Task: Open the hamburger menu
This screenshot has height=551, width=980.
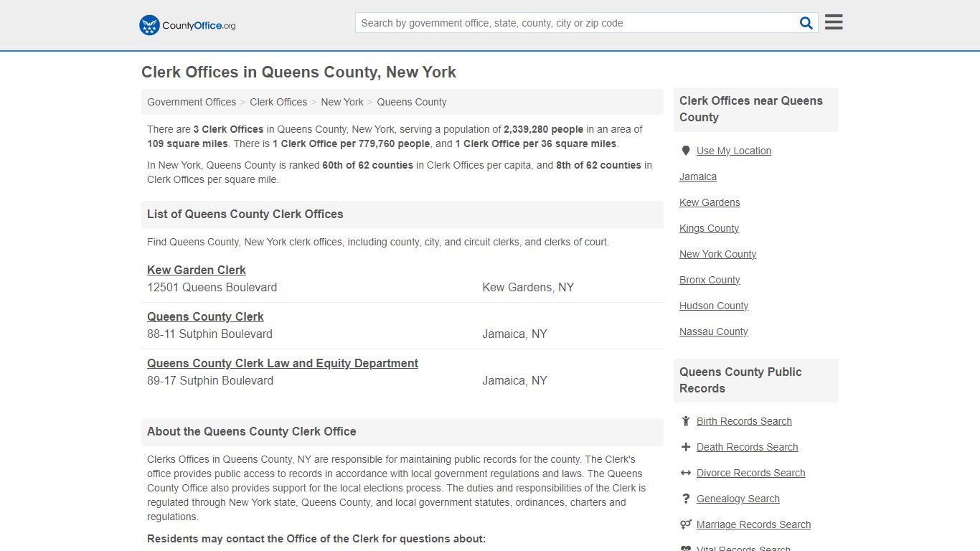Action: tap(834, 22)
